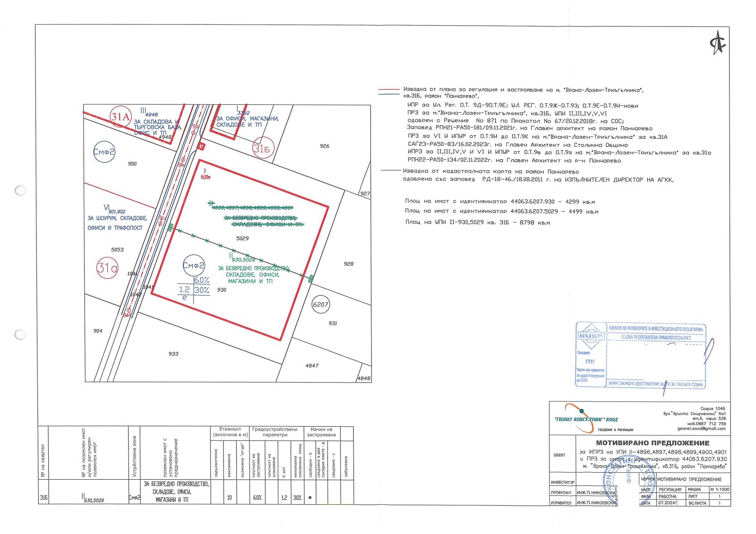Screen dimensions: 756x534
Task: Click the red 31A quarter circle
Action: (120, 117)
